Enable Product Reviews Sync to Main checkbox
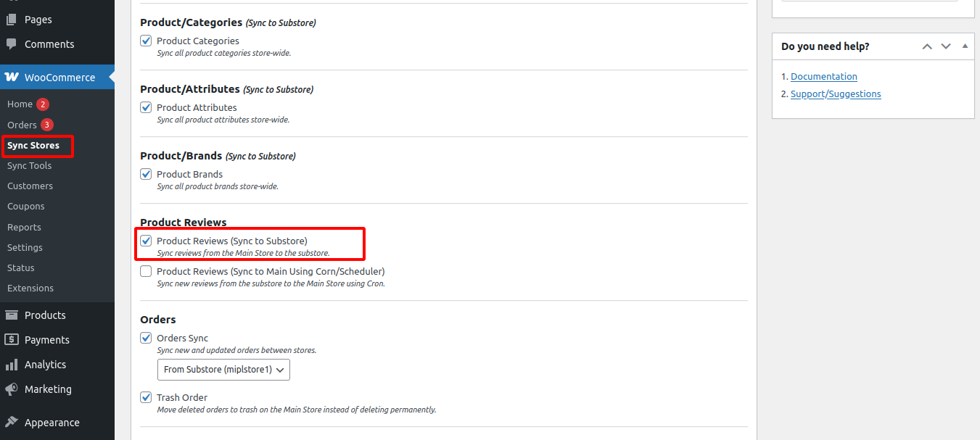980x440 pixels. (x=146, y=272)
